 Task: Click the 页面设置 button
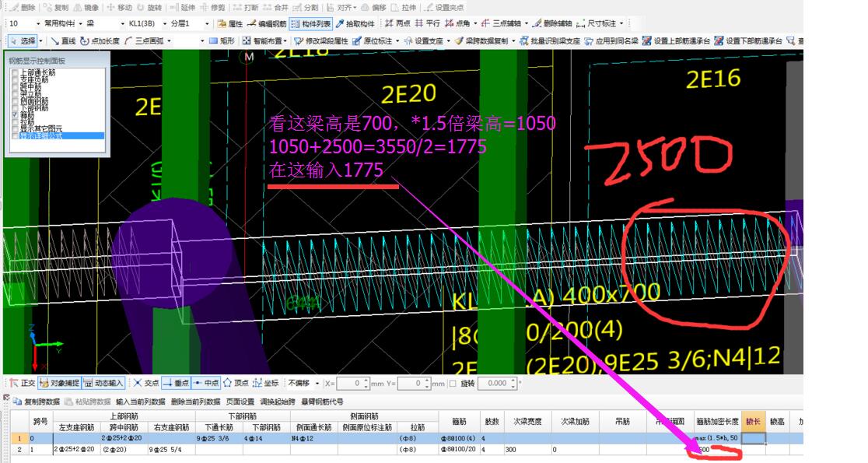240,402
